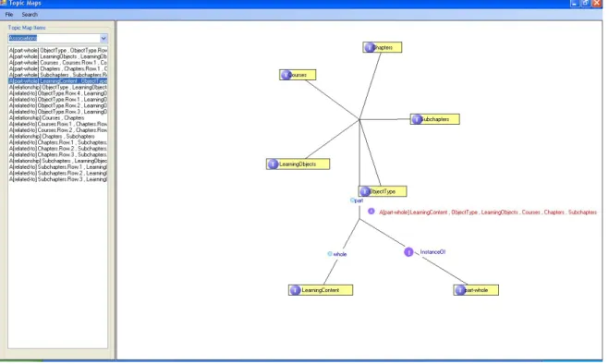Click the topic icon on LearningContent node
609x364 pixels.
[295, 290]
